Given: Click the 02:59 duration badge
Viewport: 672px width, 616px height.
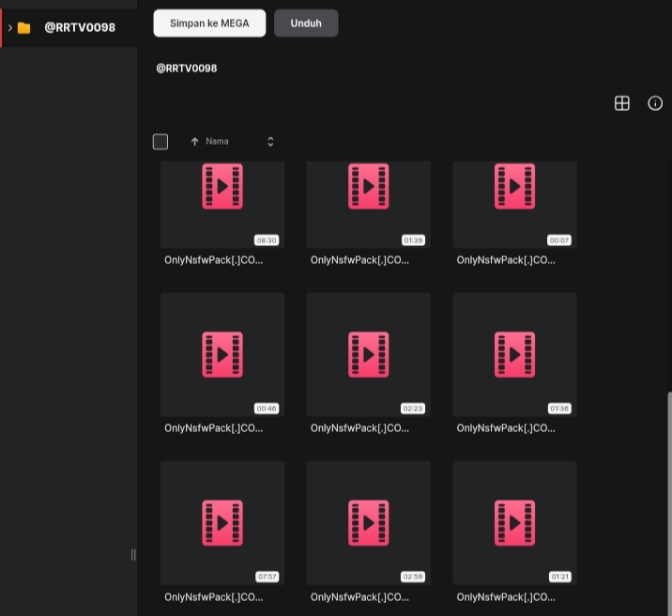Looking at the screenshot, I should click(413, 577).
